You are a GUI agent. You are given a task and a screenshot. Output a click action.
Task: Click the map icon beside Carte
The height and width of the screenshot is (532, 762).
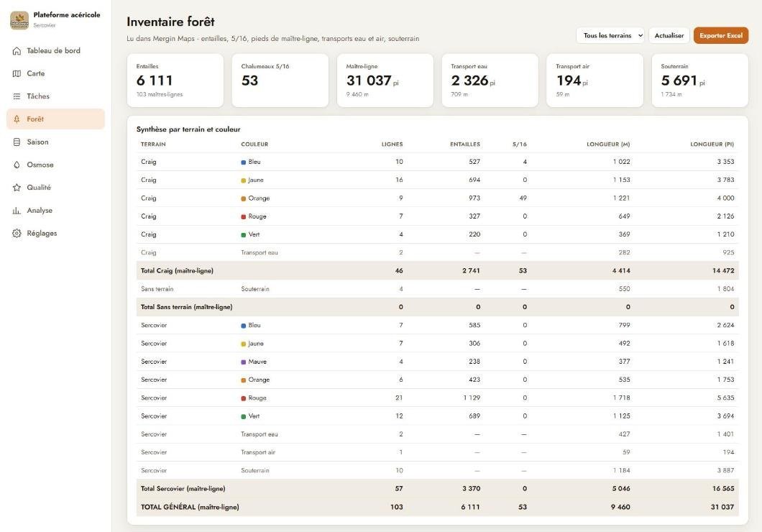[x=17, y=74]
